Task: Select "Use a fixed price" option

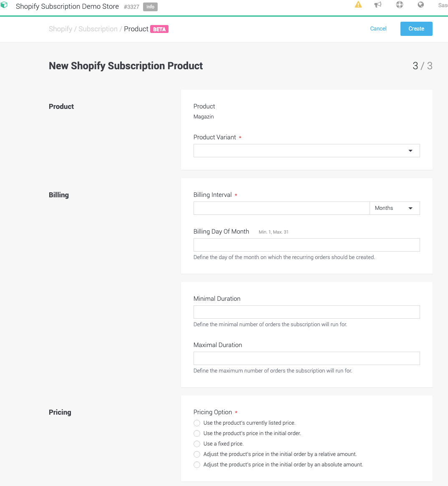Action: tap(196, 443)
